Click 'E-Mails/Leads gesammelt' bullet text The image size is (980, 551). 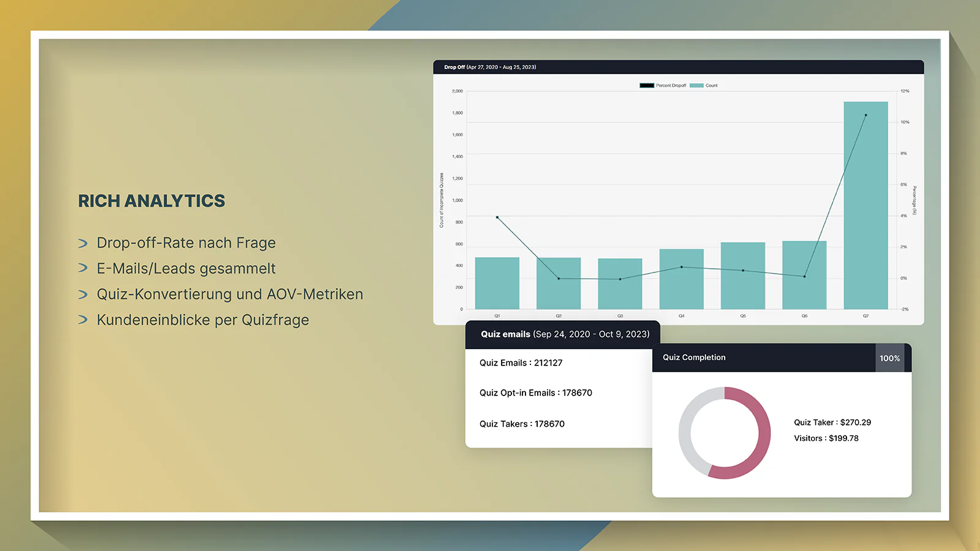[x=186, y=269]
